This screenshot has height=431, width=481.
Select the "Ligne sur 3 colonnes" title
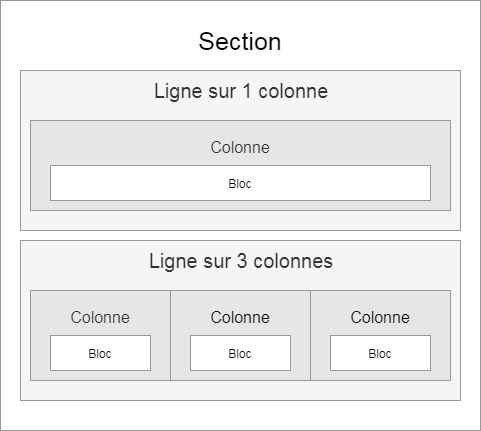click(x=241, y=261)
